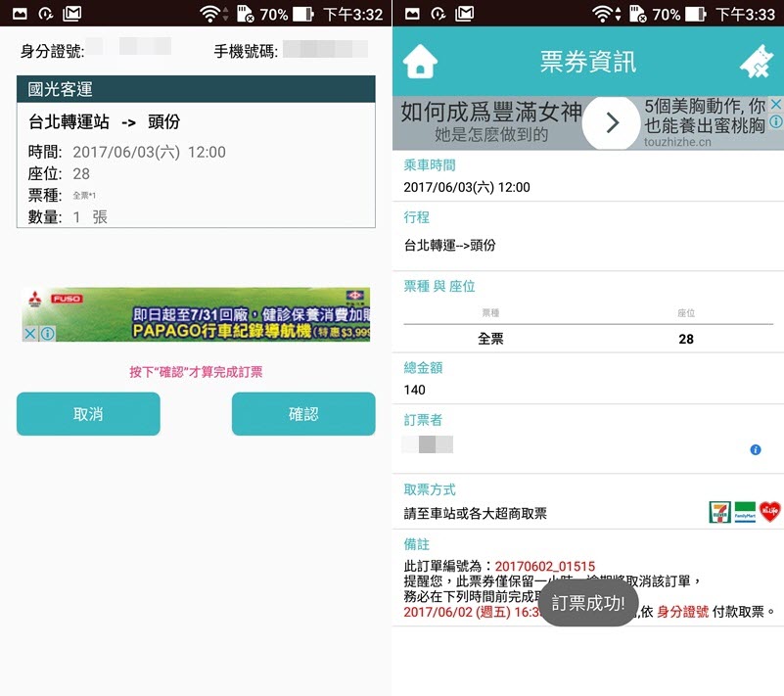This screenshot has width=784, height=696.
Task: Open the 如何成為豐滿女神 ad text
Action: click(491, 112)
